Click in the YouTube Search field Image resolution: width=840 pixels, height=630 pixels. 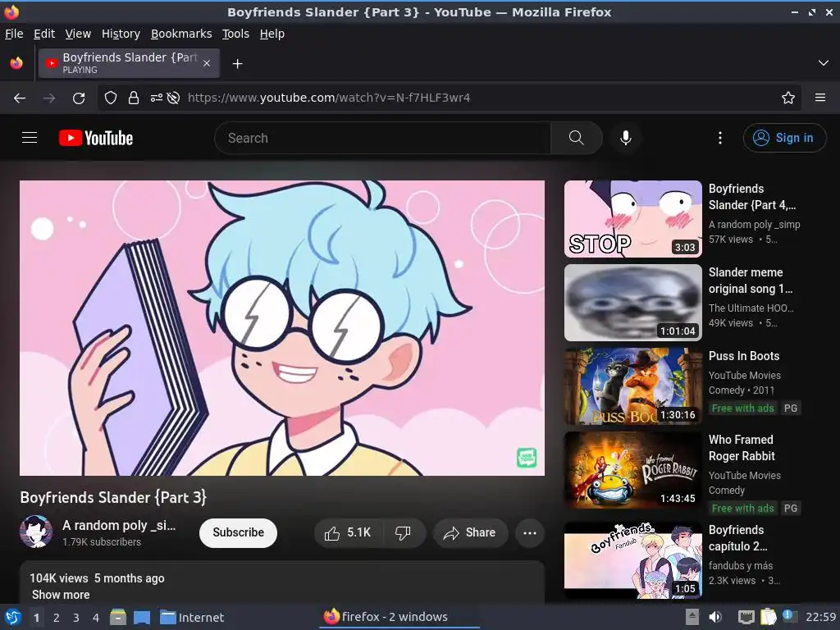pos(382,138)
